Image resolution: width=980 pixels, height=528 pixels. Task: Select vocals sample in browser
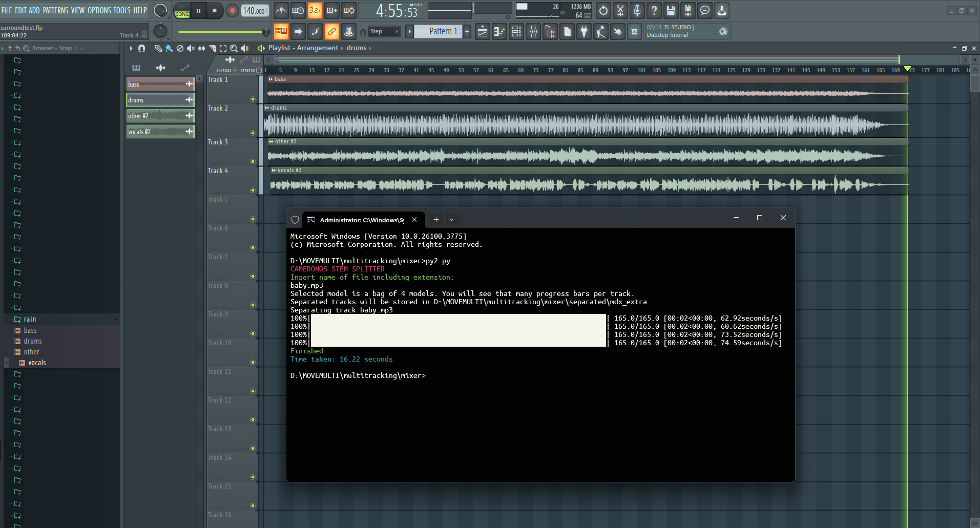37,363
